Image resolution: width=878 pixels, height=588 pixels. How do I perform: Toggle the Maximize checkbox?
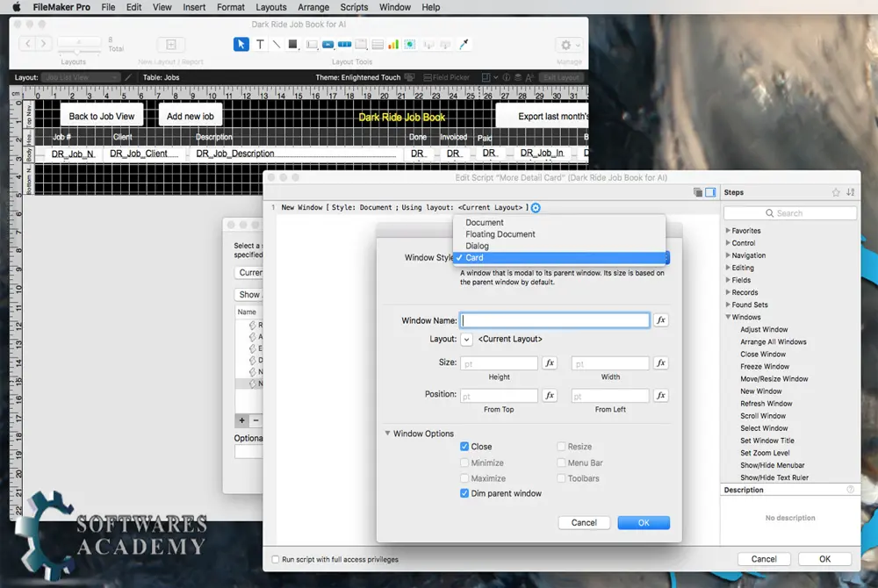coord(464,478)
